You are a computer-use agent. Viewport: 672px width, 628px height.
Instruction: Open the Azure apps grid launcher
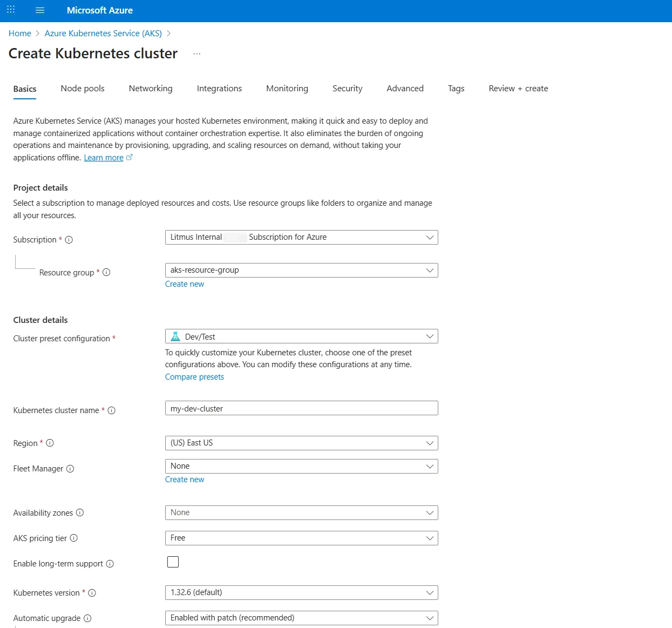coord(11,10)
